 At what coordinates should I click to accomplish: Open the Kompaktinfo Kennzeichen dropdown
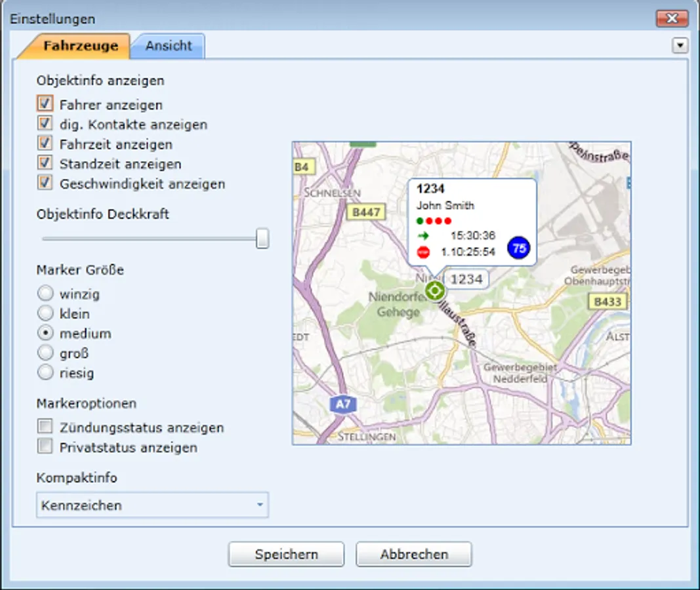tap(152, 505)
